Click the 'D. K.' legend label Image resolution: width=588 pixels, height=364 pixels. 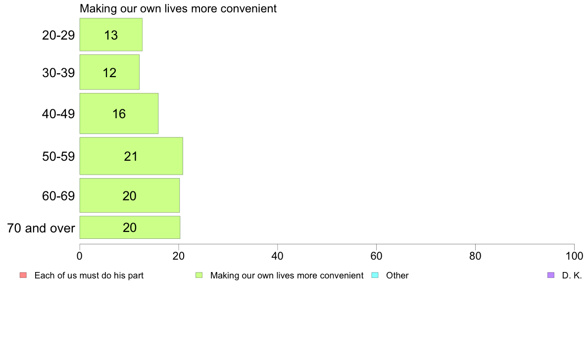click(x=572, y=275)
